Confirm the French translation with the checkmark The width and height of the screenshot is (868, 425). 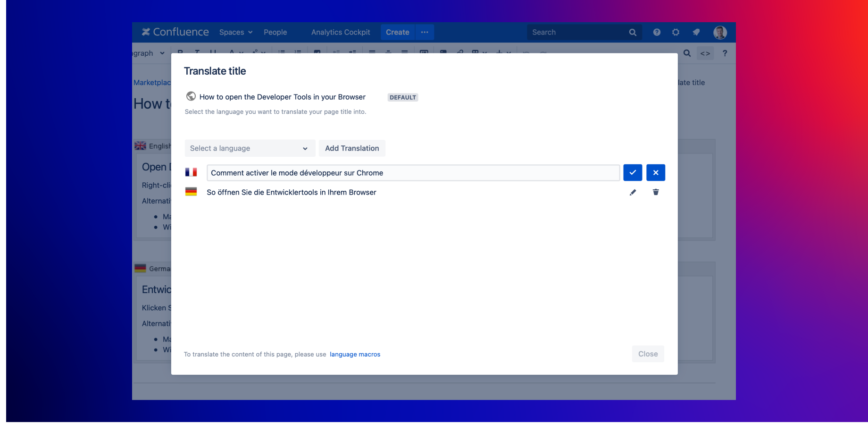pos(633,173)
